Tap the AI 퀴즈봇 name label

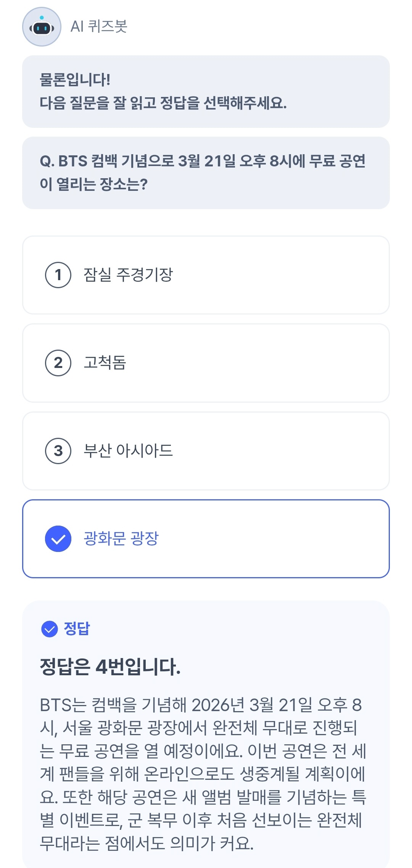pyautogui.click(x=99, y=26)
